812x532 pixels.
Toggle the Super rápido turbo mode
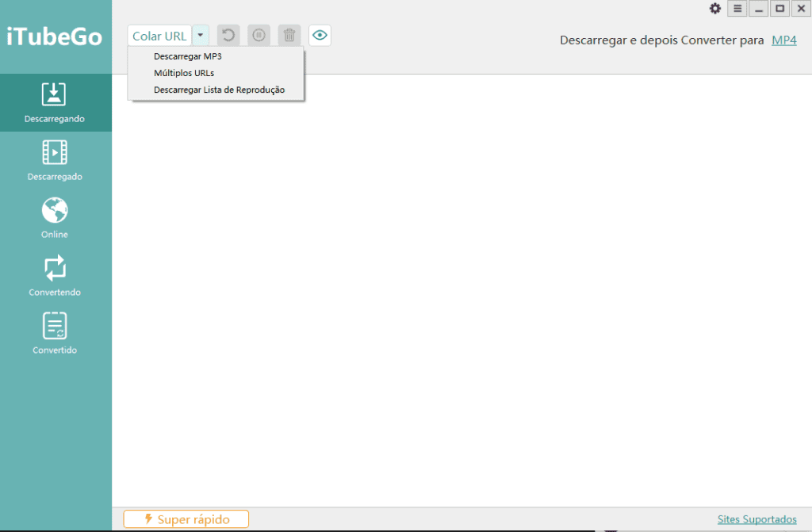click(186, 519)
